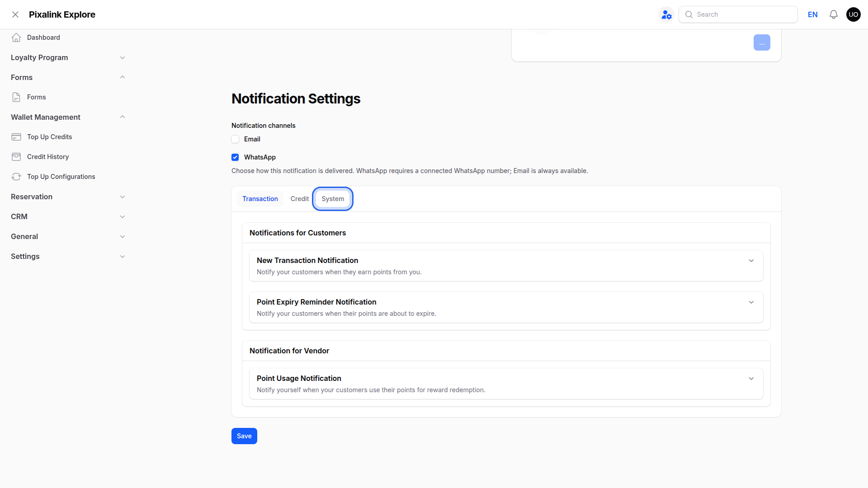
Task: Focus the Search input field
Action: tap(738, 14)
